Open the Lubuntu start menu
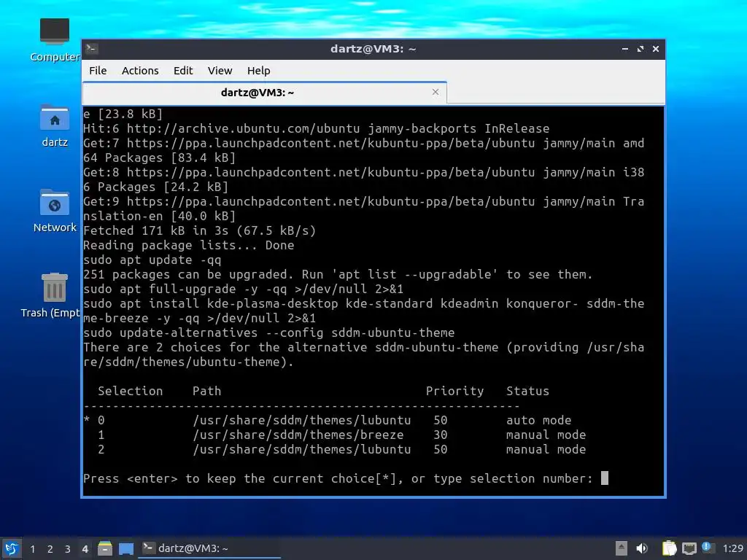The width and height of the screenshot is (747, 560). (x=12, y=548)
